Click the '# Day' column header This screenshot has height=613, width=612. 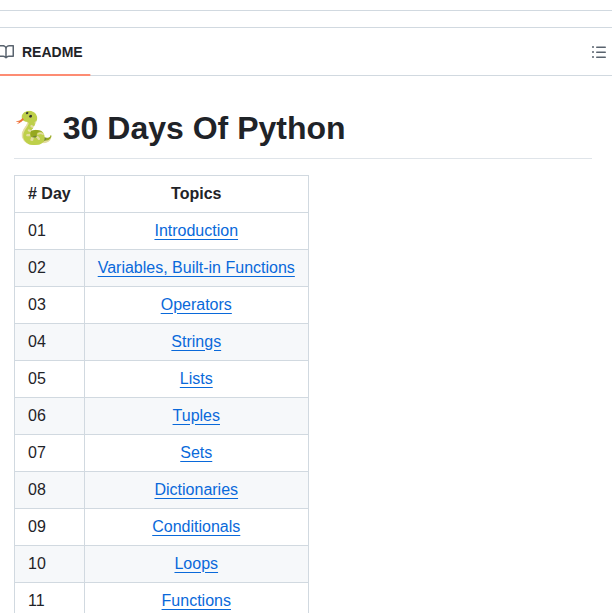click(x=49, y=194)
